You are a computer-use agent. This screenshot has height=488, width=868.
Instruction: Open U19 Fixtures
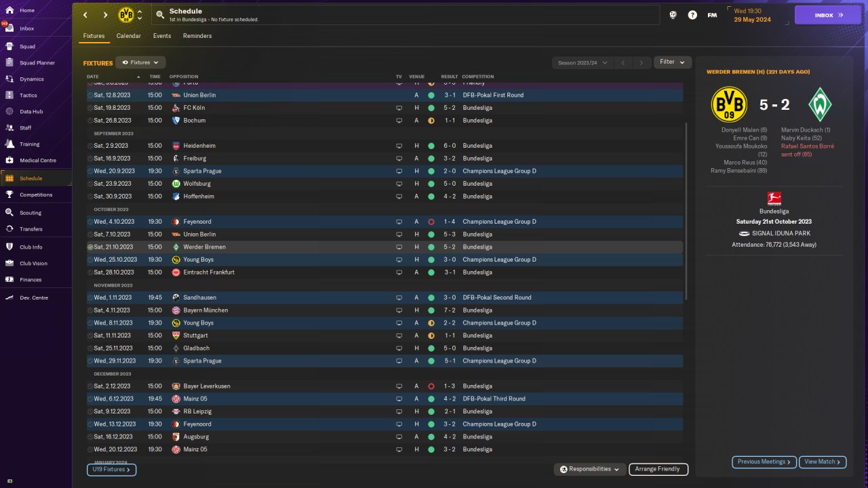pyautogui.click(x=111, y=469)
